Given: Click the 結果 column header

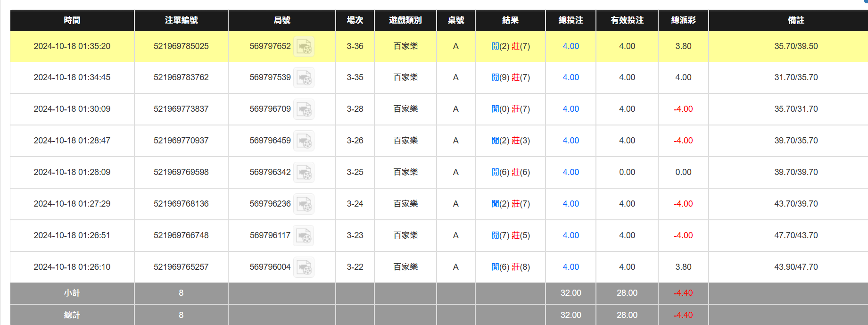Looking at the screenshot, I should [x=510, y=20].
